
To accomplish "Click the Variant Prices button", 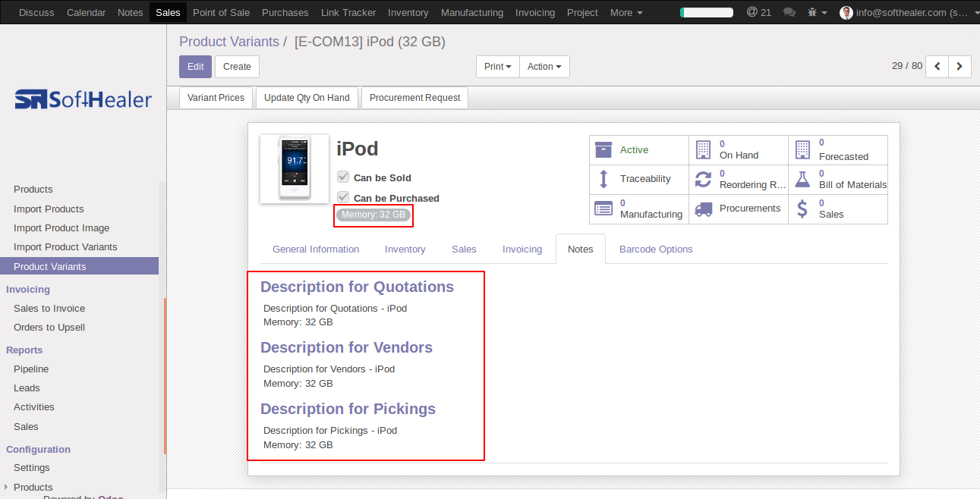I will point(216,98).
